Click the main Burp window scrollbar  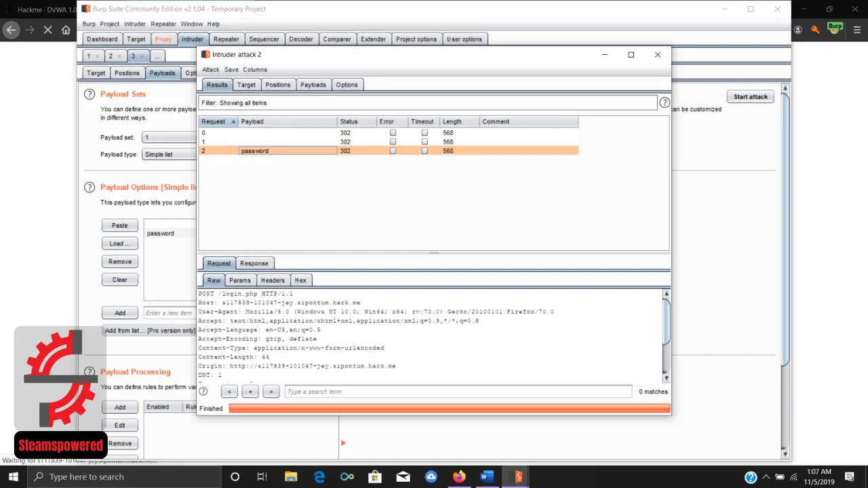(786, 271)
